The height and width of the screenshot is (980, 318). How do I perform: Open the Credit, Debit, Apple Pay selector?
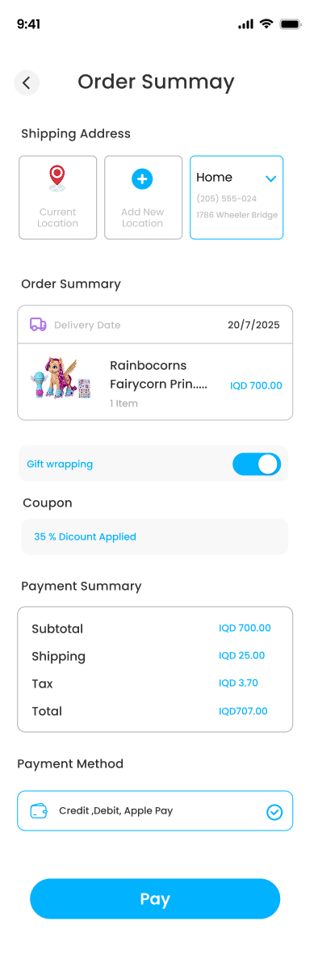click(155, 810)
